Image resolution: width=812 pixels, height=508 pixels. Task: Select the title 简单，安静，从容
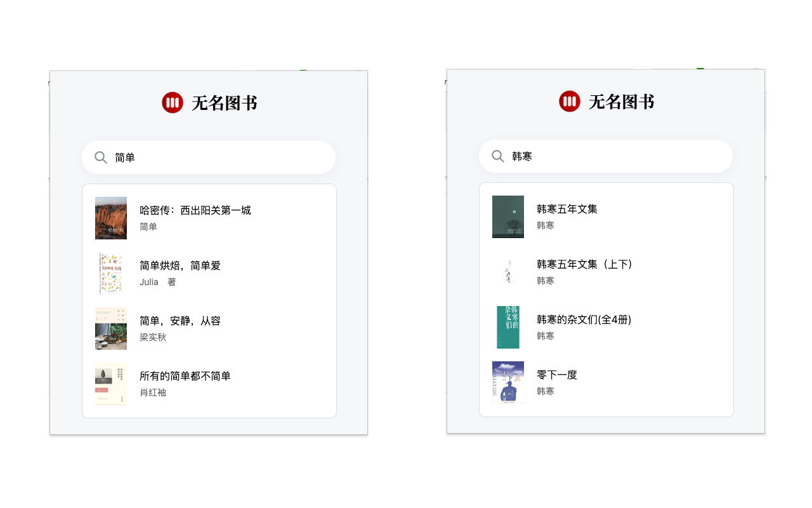coord(180,321)
